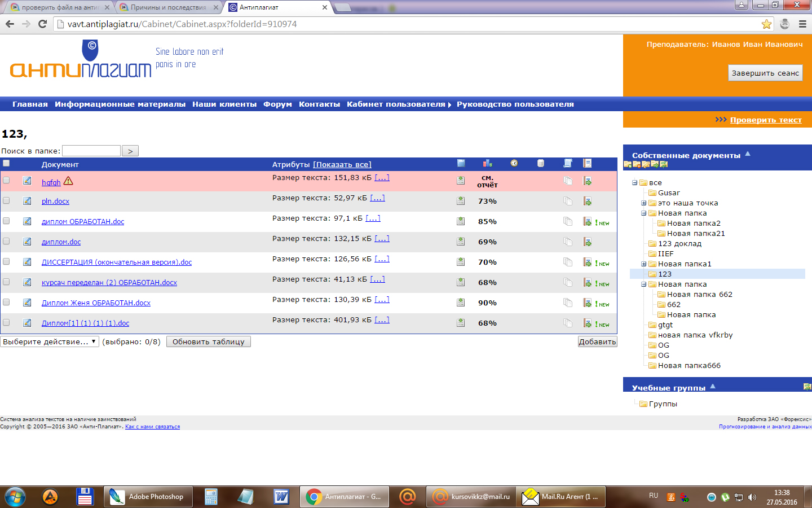This screenshot has height=508, width=812.
Task: Click the refresh folders icon in folder toolbar
Action: [664, 164]
